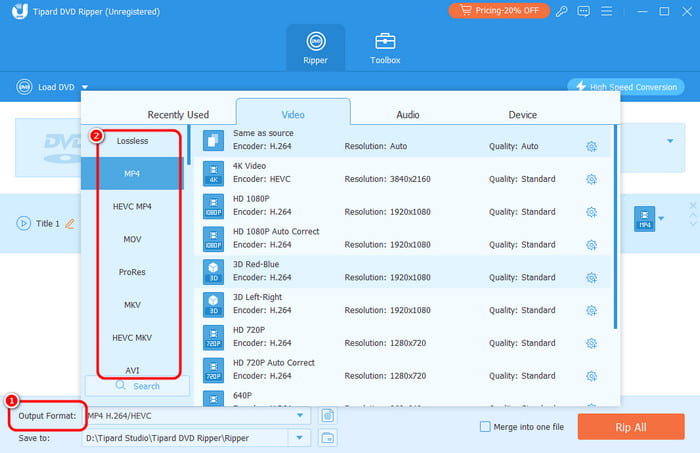
Task: Open the Output Format dropdown
Action: pos(300,416)
